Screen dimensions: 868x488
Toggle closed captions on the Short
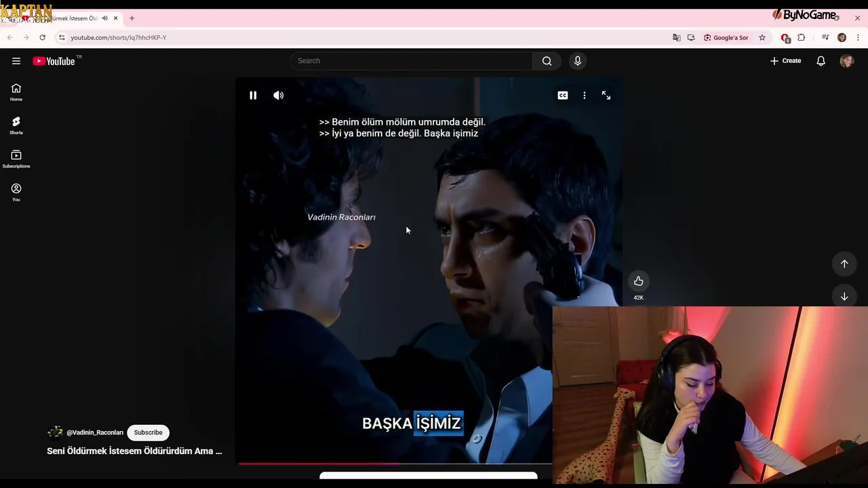563,96
